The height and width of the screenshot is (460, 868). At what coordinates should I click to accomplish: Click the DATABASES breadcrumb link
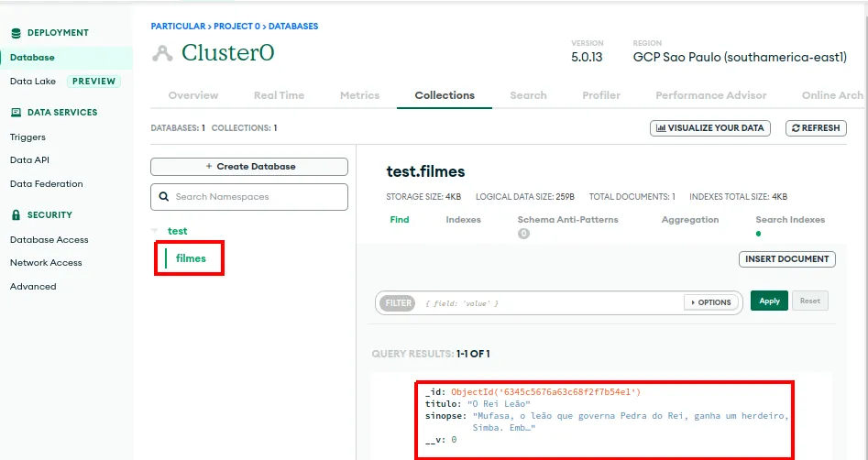(x=293, y=26)
